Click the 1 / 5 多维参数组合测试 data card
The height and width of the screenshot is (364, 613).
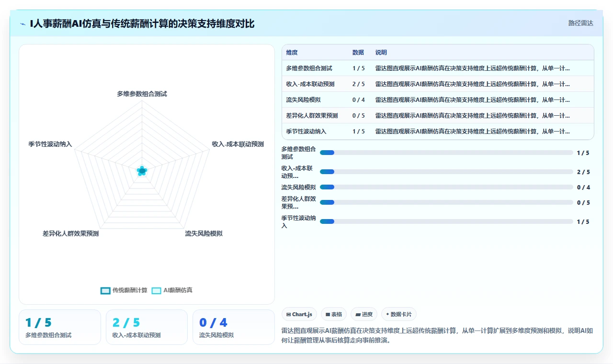tap(60, 327)
